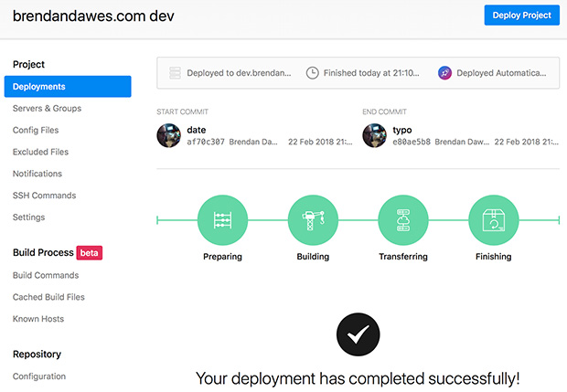Screen dimensions: 567x392
Task: Click the black success checkmark icon
Action: coord(358,334)
